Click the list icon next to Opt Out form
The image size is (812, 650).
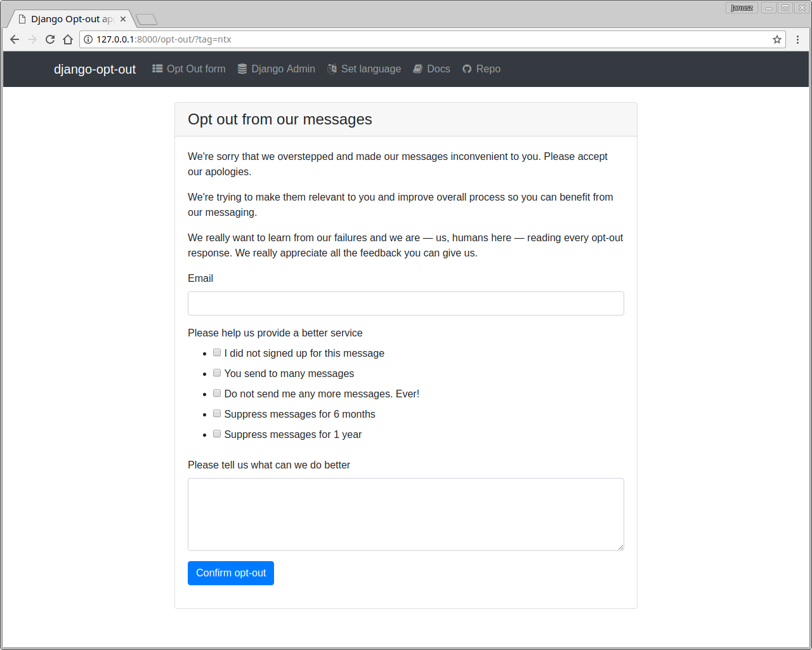[157, 69]
